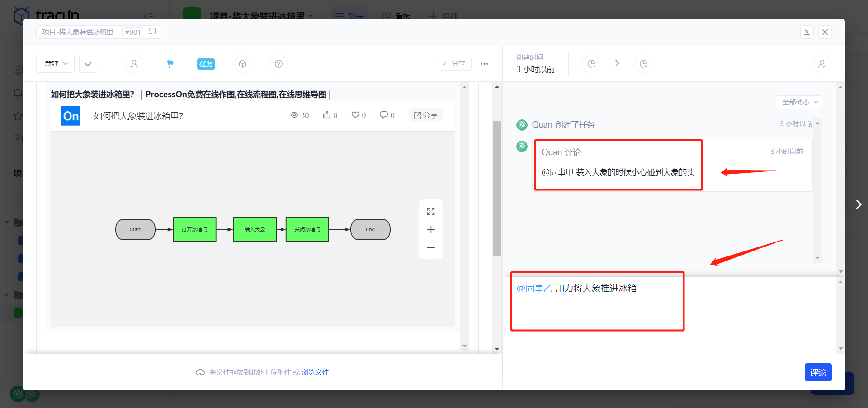Toggle task completion checkmark next to 新建
This screenshot has height=408, width=868.
(88, 64)
